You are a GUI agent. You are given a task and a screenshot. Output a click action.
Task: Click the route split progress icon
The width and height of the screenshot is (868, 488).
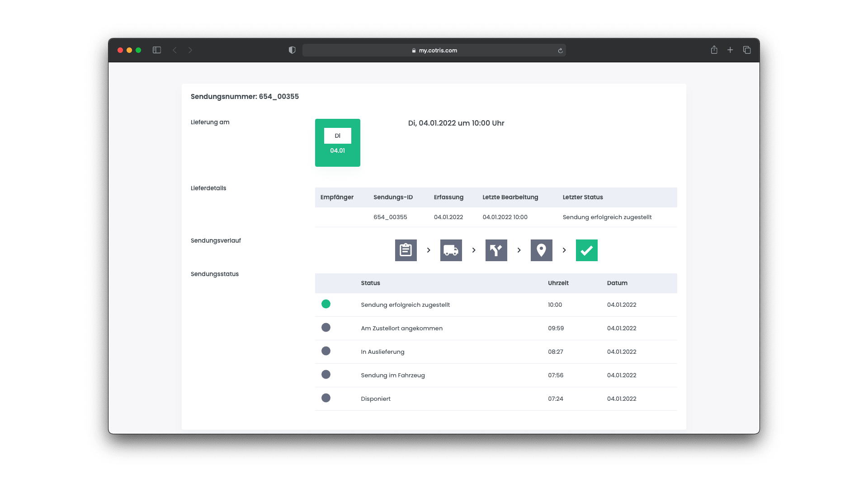(496, 250)
